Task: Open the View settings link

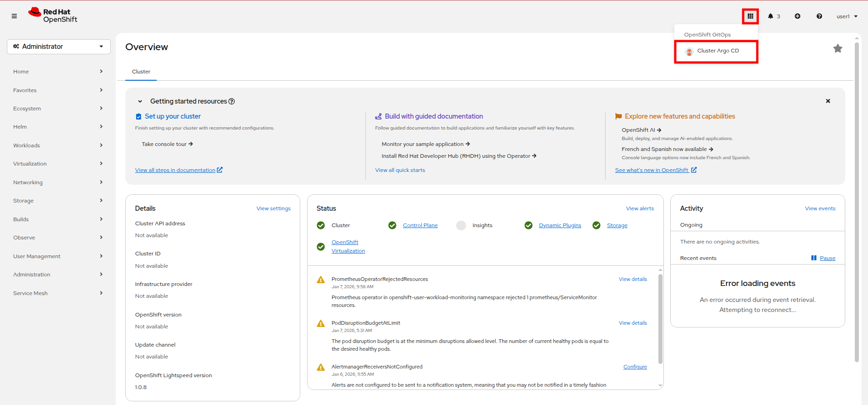Action: pos(273,208)
